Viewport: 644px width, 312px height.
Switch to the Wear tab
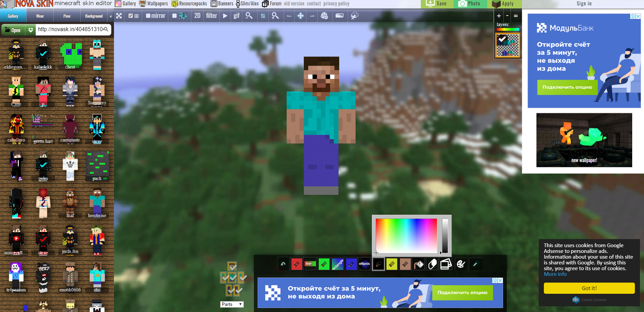pyautogui.click(x=40, y=16)
